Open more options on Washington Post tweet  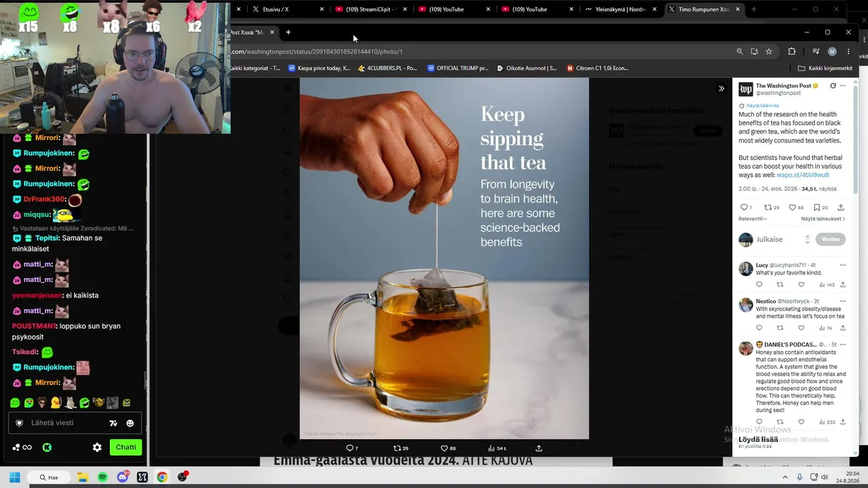[844, 86]
